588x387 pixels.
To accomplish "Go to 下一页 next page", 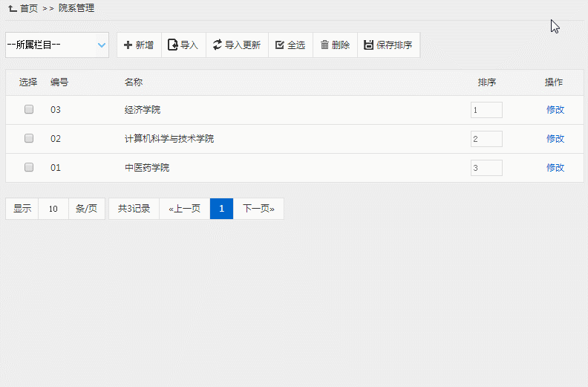I will click(x=258, y=209).
